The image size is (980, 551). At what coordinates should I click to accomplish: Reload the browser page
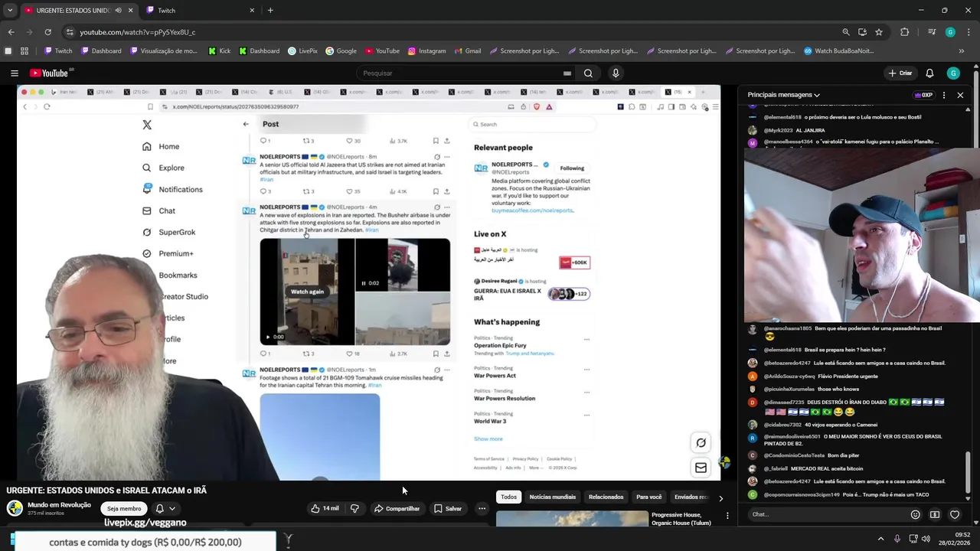[47, 32]
